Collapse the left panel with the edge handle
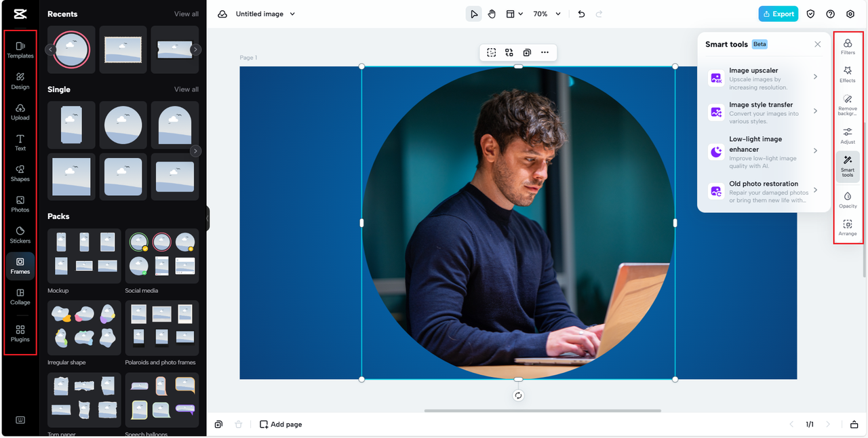Screen dimensions: 868x438 (208, 219)
